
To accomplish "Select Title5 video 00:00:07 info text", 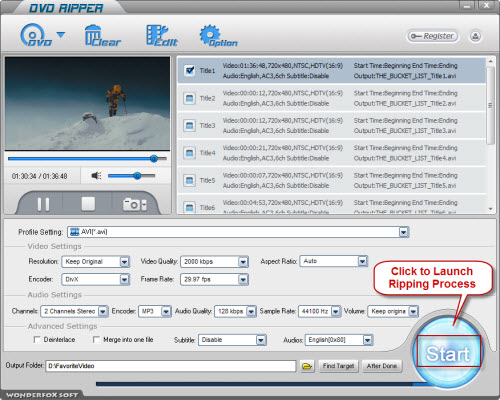I will click(283, 175).
